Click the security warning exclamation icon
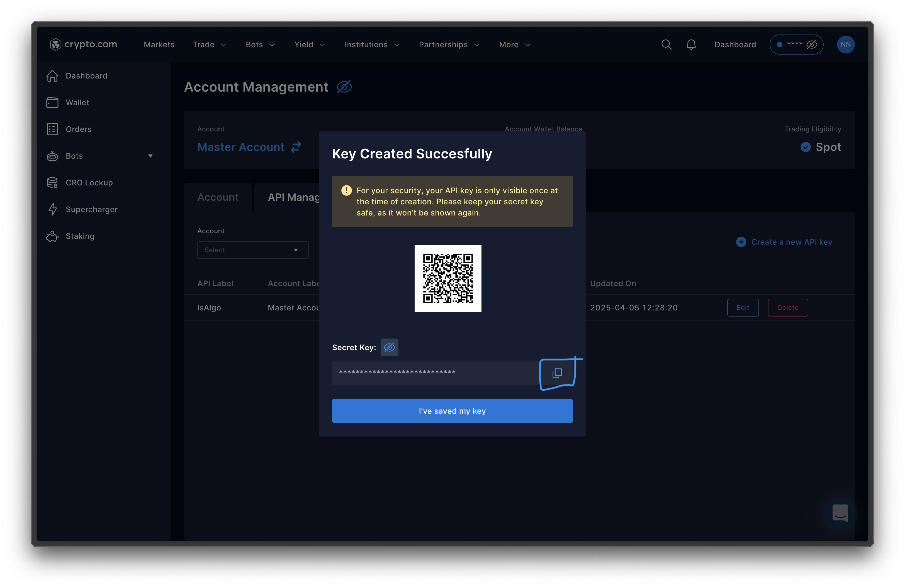Viewport: 905px width, 588px height. pyautogui.click(x=346, y=190)
